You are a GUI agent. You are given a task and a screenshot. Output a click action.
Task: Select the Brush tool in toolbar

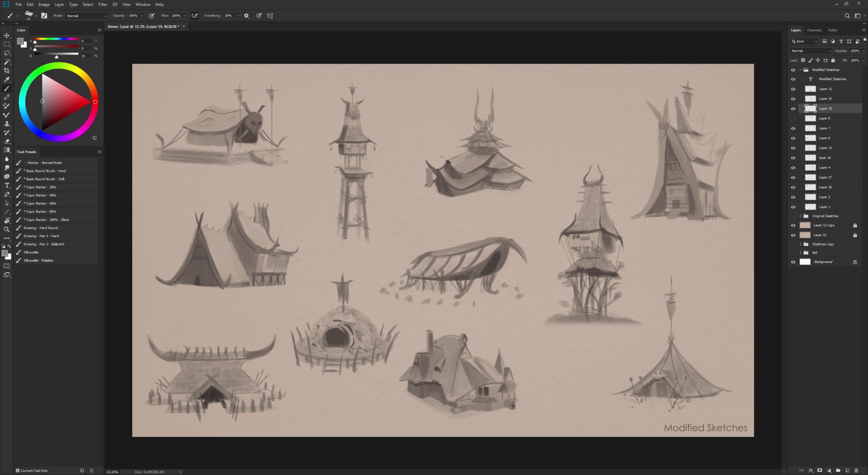[7, 88]
